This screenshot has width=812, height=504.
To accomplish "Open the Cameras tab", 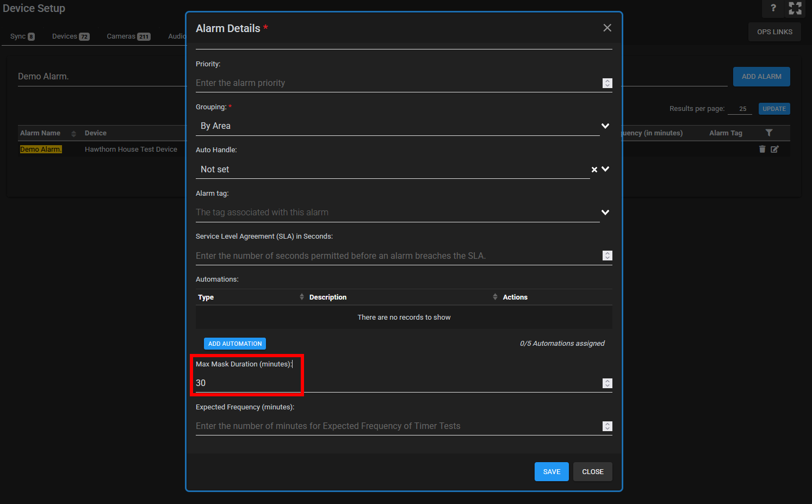I will click(128, 36).
